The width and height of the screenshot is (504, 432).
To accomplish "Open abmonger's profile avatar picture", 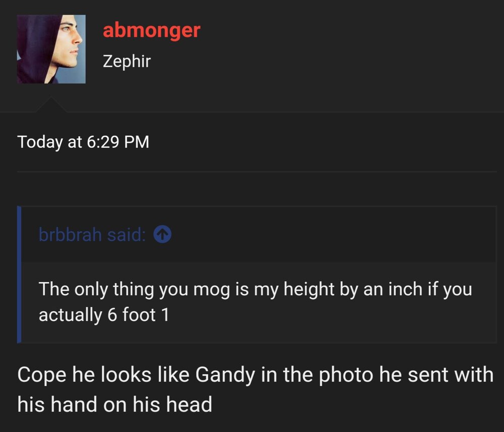I will (x=51, y=49).
